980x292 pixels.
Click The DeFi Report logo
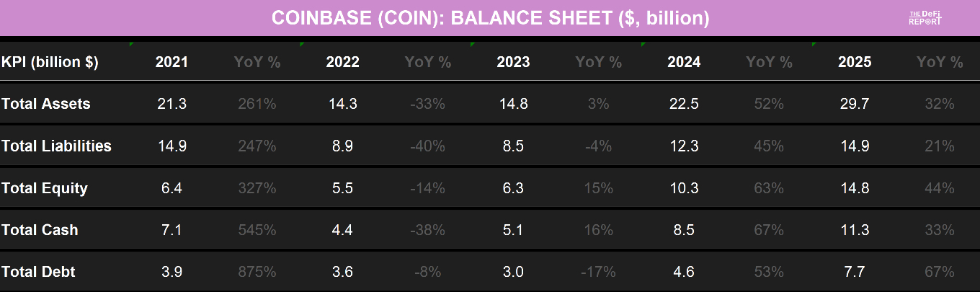coord(926,18)
